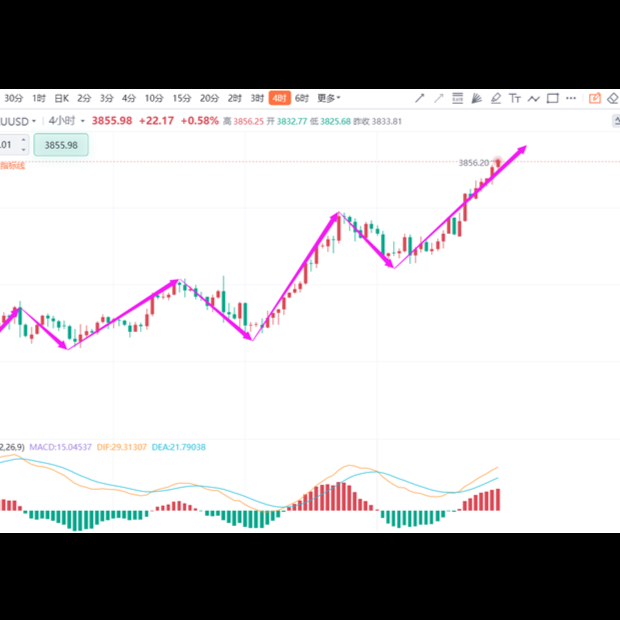Select the highlighter pen tool
This screenshot has width=620, height=620.
(x=496, y=98)
